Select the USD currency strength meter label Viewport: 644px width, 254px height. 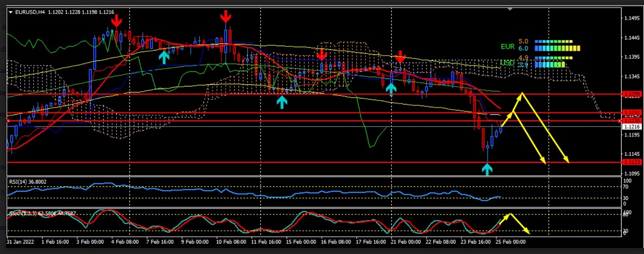pyautogui.click(x=507, y=63)
